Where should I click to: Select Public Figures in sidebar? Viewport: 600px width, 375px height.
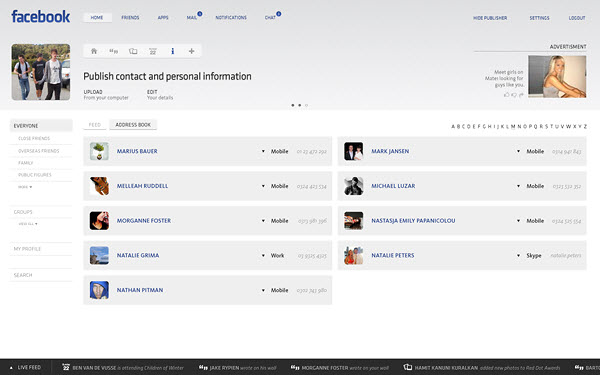click(35, 175)
